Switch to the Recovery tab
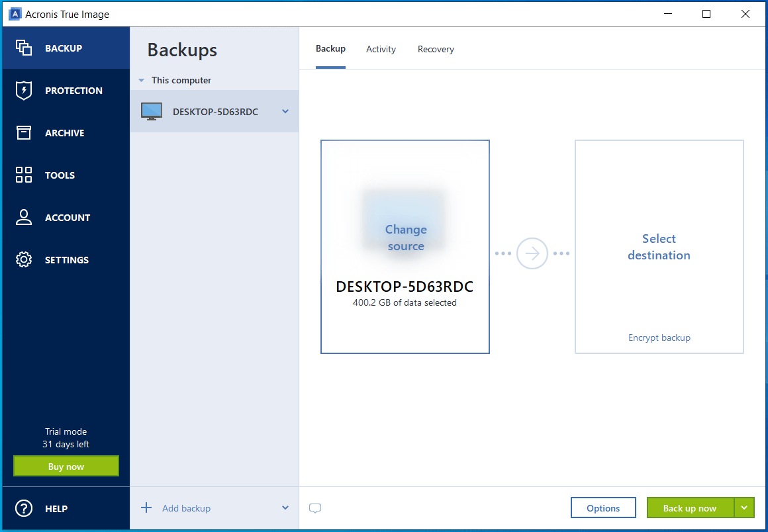 436,49
